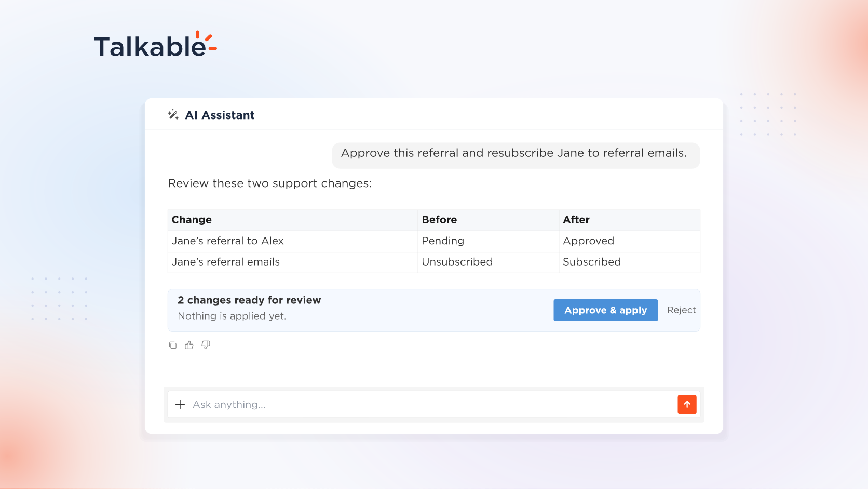The image size is (868, 489).
Task: Click the user message about approving referral
Action: click(x=516, y=155)
